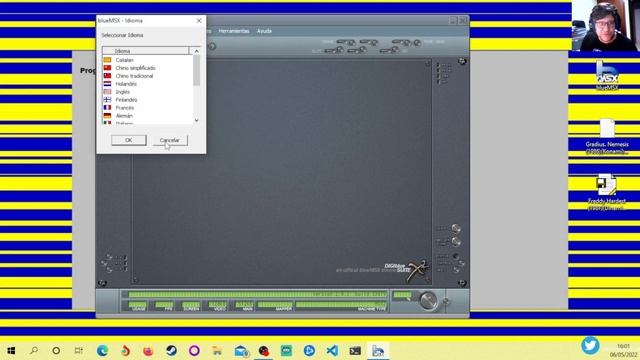This screenshot has width=640, height=360.
Task: Launch Firefox from the taskbar
Action: click(148, 351)
